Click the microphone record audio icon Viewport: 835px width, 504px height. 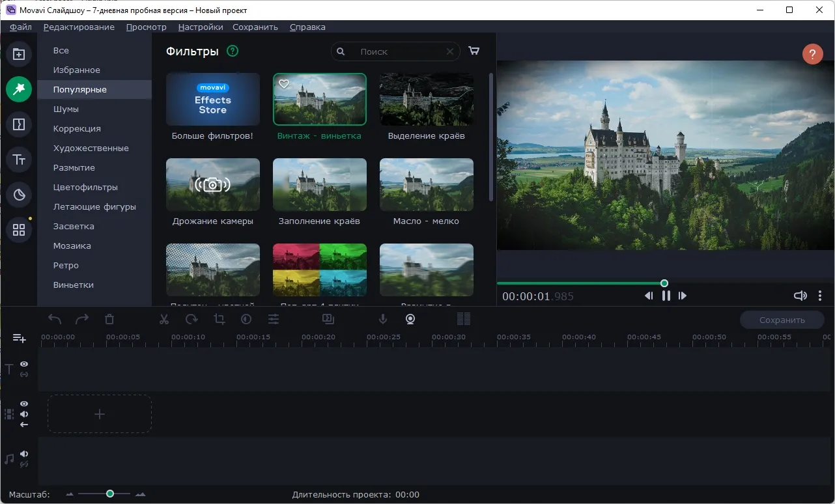click(x=383, y=319)
